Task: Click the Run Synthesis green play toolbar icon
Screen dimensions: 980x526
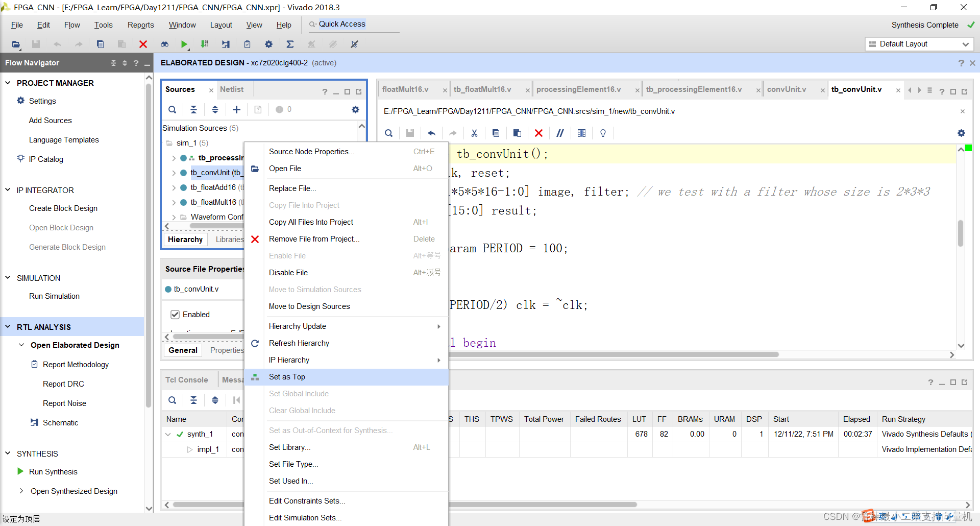Action: coord(184,44)
